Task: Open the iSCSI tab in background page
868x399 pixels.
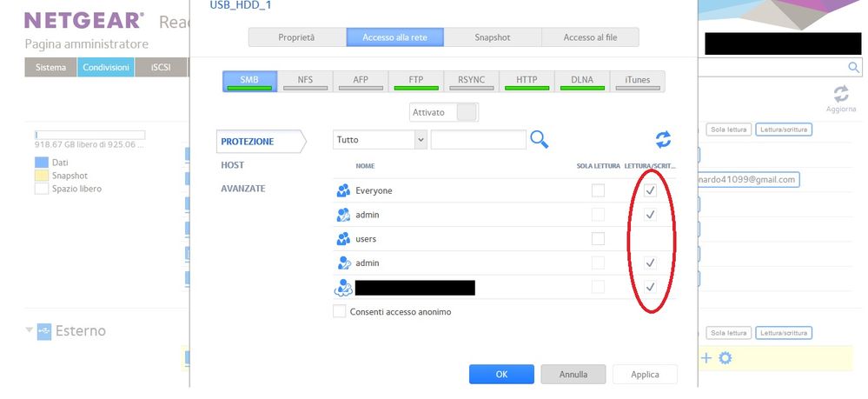Action: [161, 67]
